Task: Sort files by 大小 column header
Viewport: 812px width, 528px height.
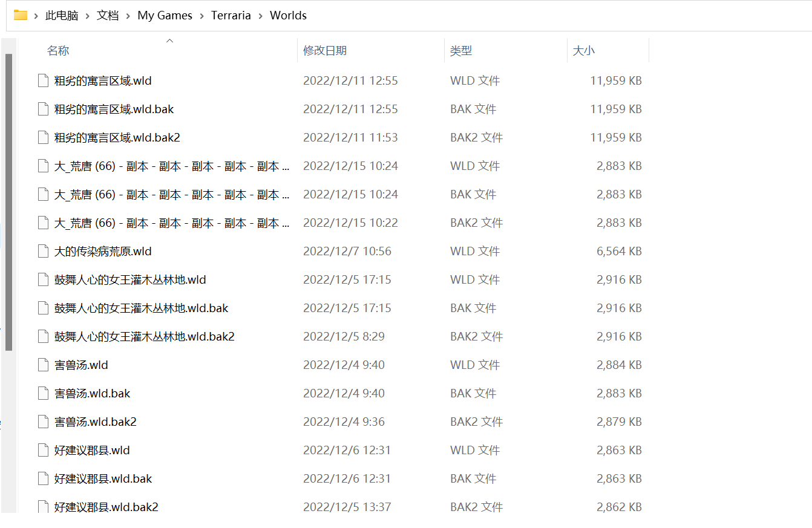Action: pos(584,51)
